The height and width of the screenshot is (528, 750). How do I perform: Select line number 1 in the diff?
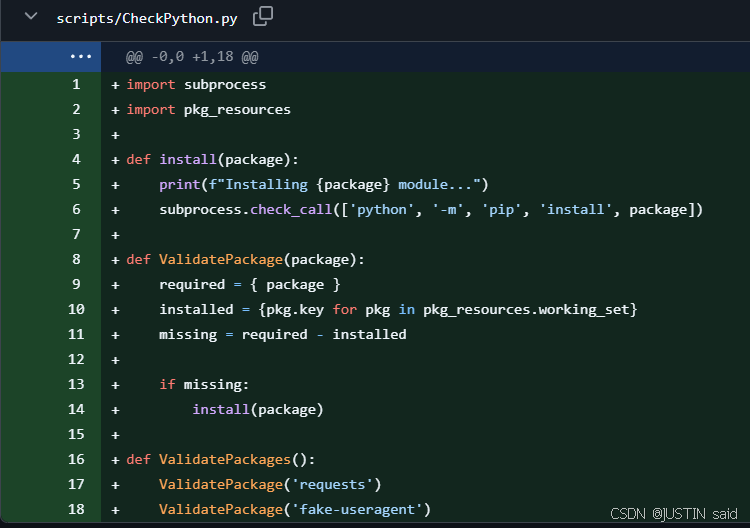click(x=76, y=84)
